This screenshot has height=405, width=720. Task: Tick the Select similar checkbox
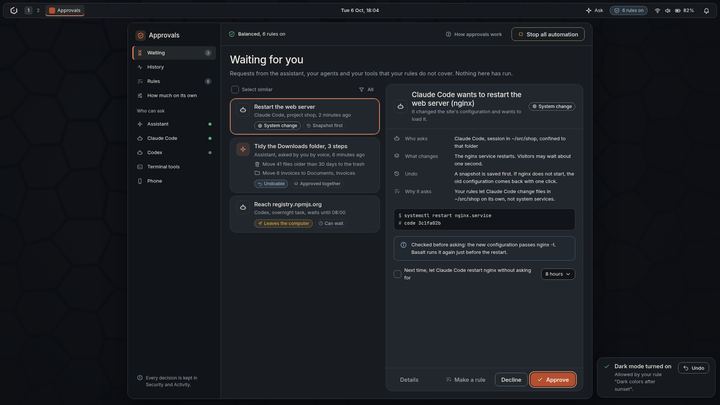tap(235, 90)
